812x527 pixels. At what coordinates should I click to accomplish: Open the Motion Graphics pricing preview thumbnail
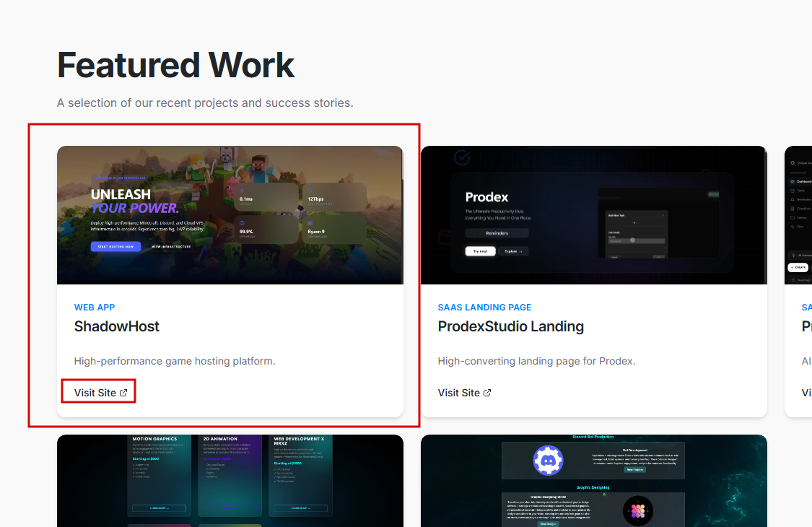[x=230, y=481]
